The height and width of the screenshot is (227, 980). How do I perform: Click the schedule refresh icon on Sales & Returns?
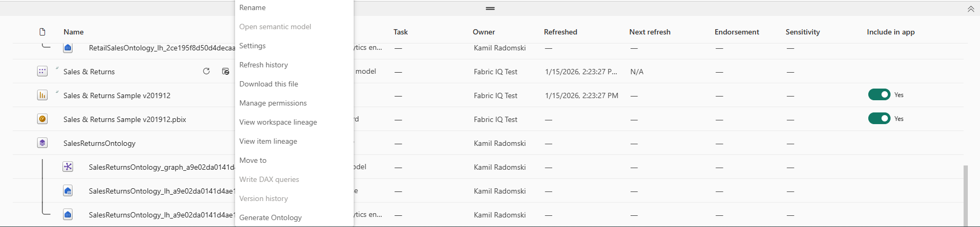(x=226, y=71)
